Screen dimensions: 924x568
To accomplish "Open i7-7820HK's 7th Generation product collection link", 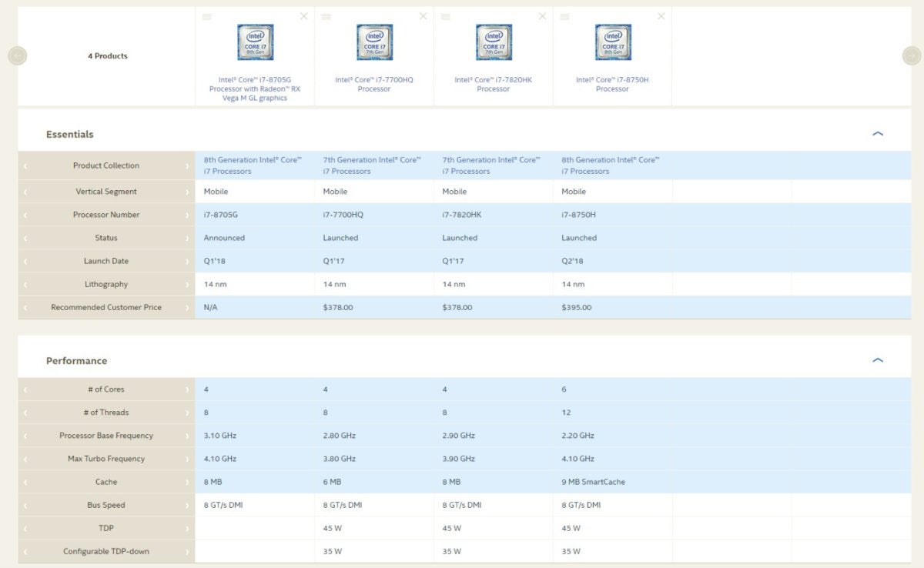I will [x=491, y=165].
